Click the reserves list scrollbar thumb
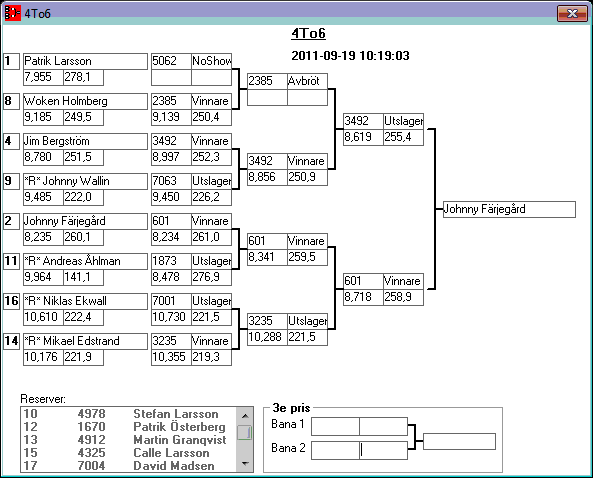 tap(245, 432)
